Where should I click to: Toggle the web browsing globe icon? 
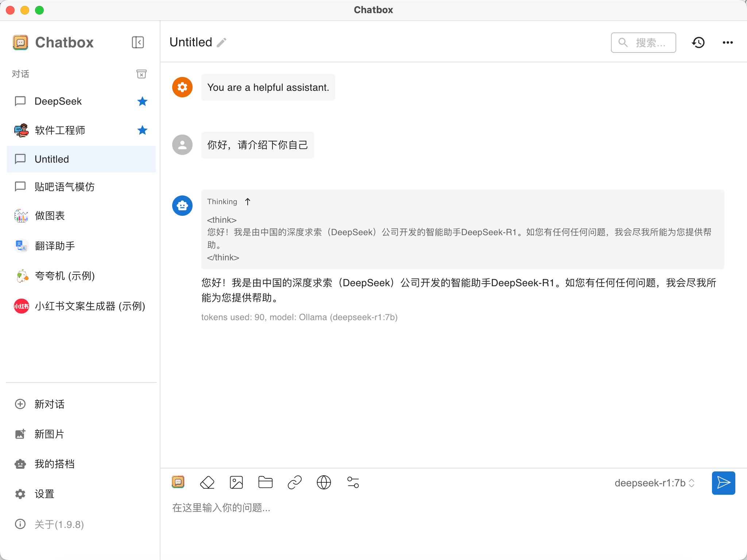point(324,482)
